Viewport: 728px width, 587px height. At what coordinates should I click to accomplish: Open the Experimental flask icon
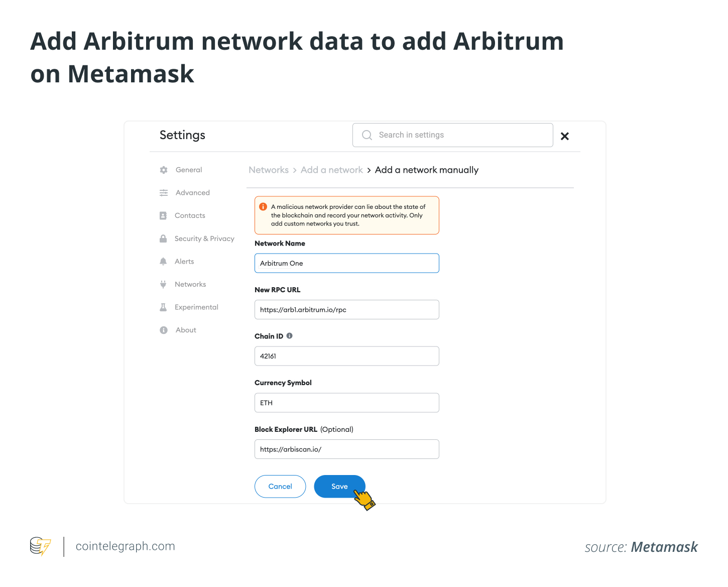coord(163,307)
